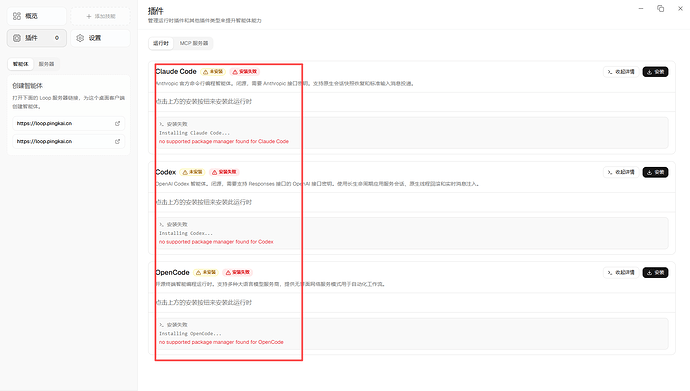
Task: Click the yellow 未安装 badge next to Claude Code
Action: pos(213,72)
